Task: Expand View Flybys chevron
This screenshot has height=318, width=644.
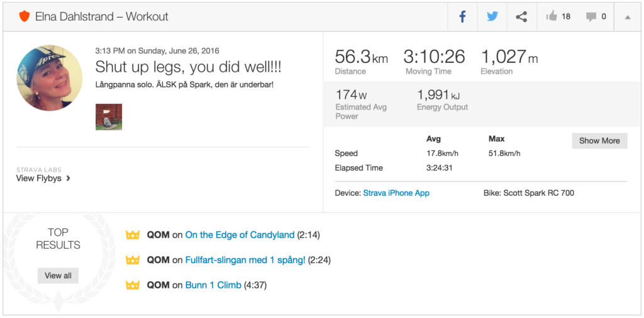Action: coord(68,178)
